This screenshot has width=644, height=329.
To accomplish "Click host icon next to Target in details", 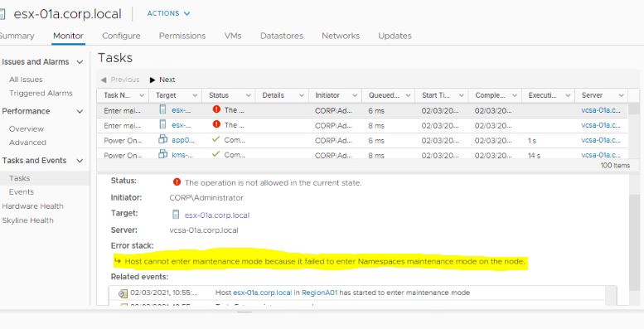I will click(x=176, y=215).
